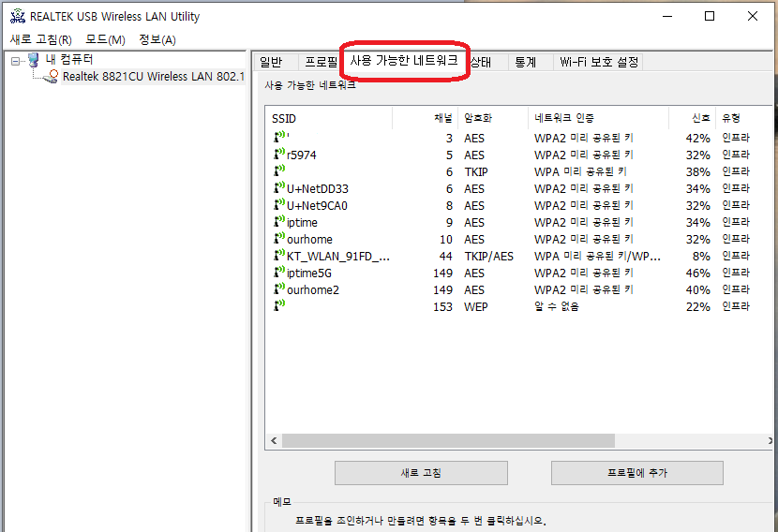Open the 새로 고침(R) menu
This screenshot has width=778, height=532.
coord(40,39)
